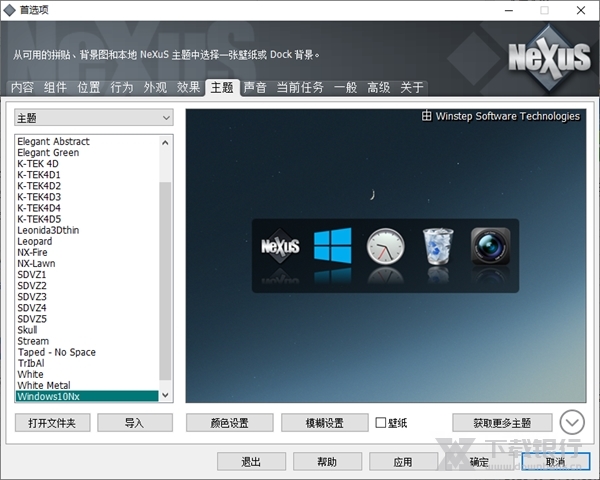Select the TrIbAl theme

(x=87, y=363)
